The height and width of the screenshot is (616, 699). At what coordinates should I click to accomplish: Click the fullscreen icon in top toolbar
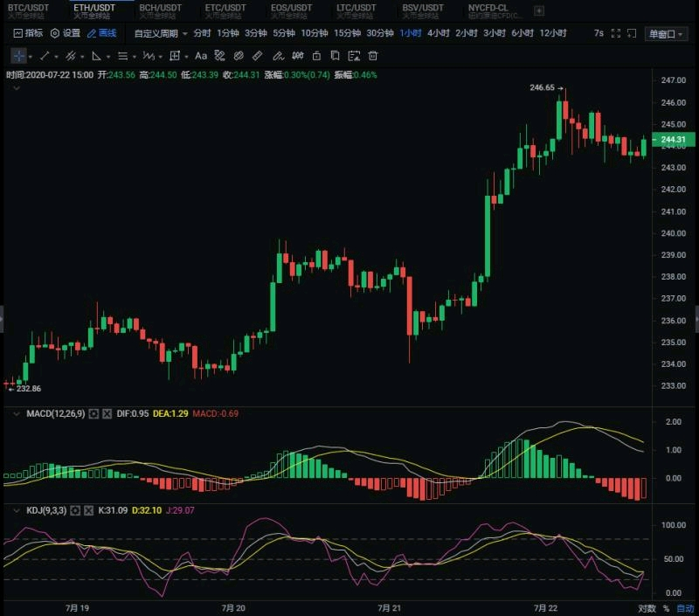point(616,33)
